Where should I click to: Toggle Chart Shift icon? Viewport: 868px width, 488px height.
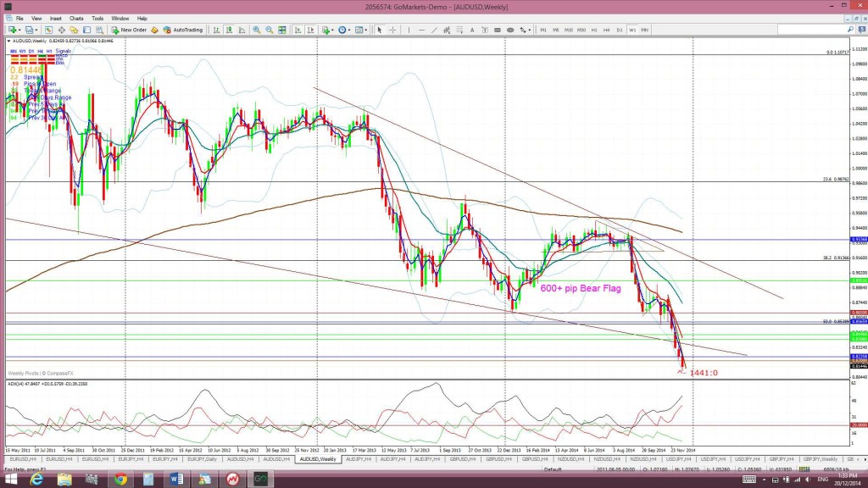pyautogui.click(x=310, y=30)
